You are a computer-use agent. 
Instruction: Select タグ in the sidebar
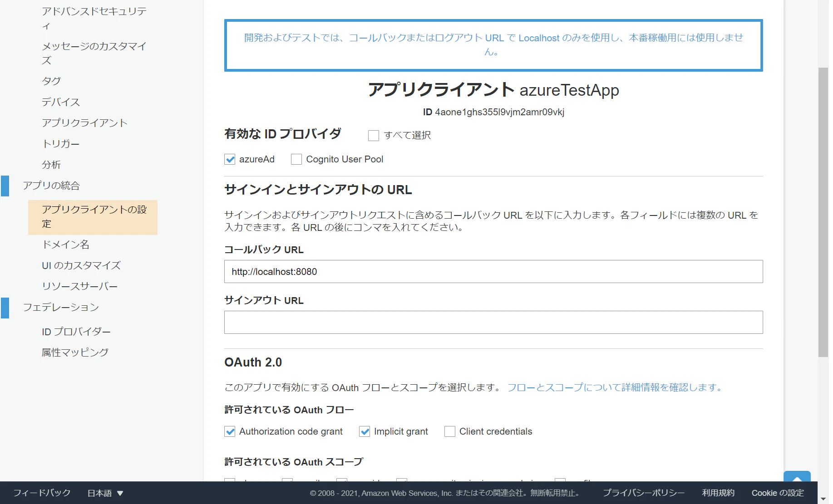pyautogui.click(x=51, y=81)
